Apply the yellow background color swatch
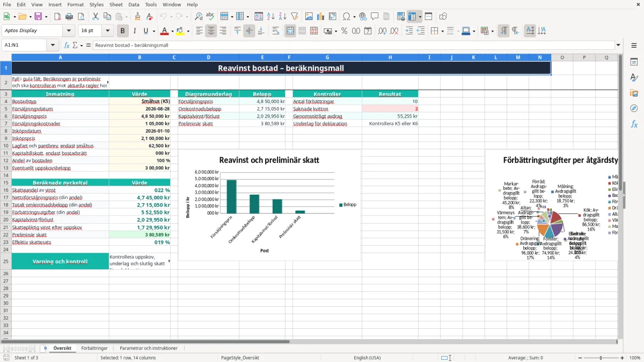Screen dimensions: 644x362 tap(180, 31)
